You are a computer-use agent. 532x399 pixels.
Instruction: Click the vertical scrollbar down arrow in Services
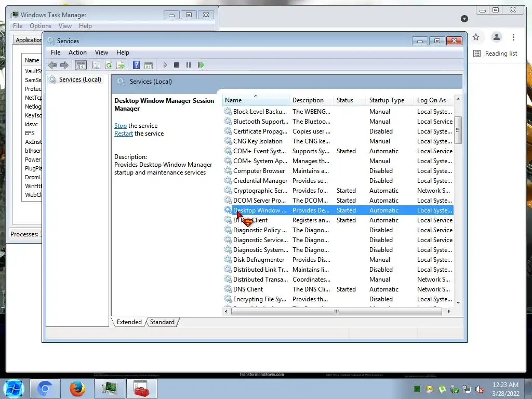[458, 303]
